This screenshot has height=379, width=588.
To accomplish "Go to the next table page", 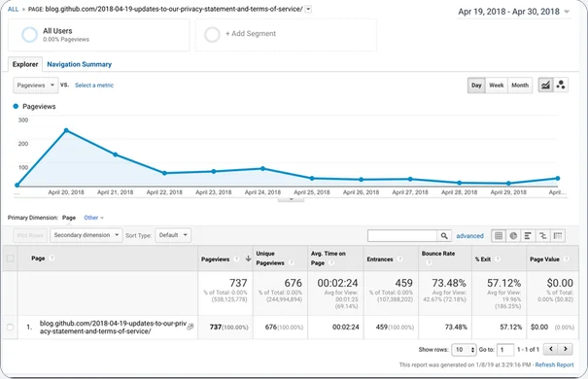I will 565,349.
